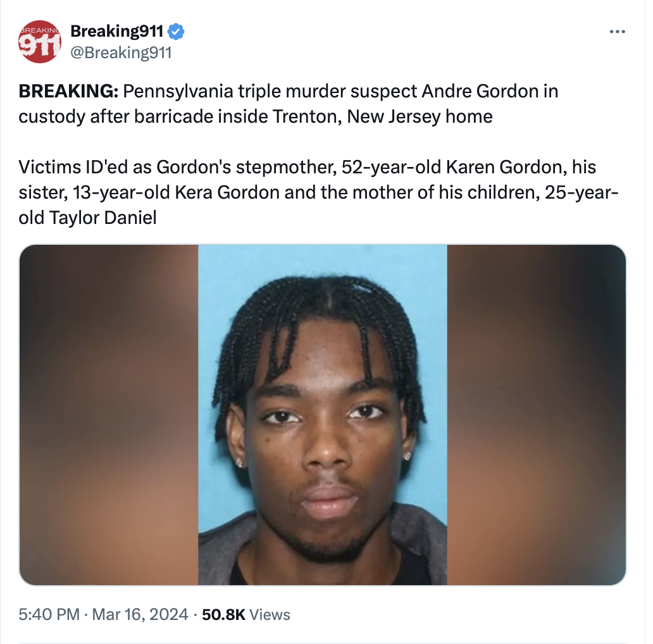Open the suspect mugshot image
The height and width of the screenshot is (644, 653).
(x=323, y=414)
